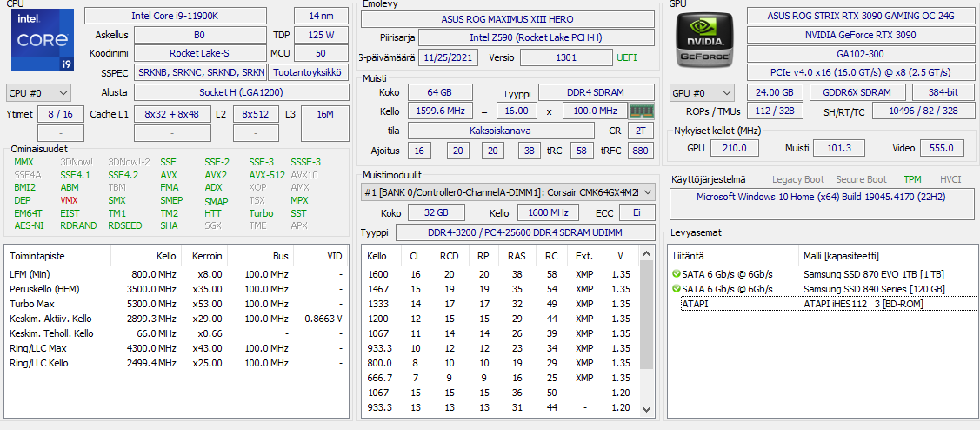
Task: Click the PCIe v4.0 x16 link field
Action: pyautogui.click(x=861, y=73)
